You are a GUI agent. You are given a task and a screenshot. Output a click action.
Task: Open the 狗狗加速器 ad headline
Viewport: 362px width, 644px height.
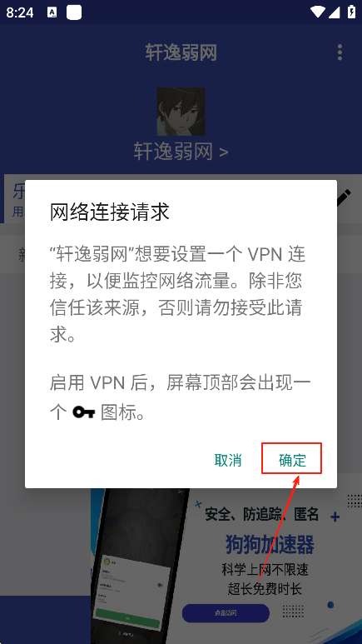coord(270,545)
